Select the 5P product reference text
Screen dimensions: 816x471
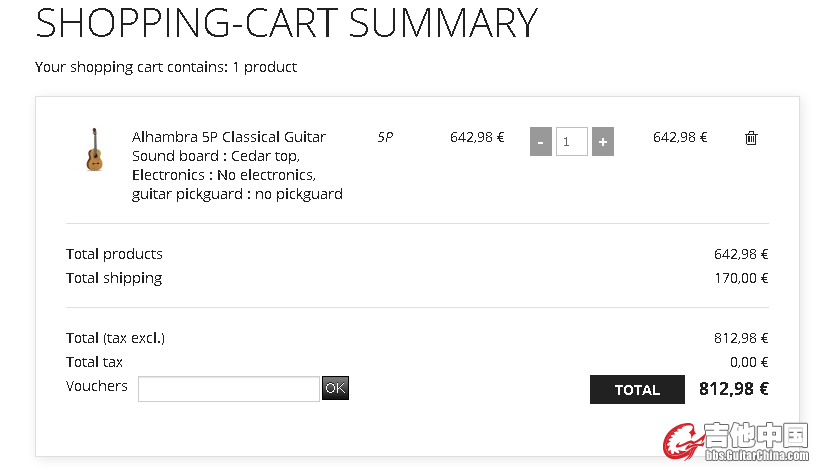click(385, 137)
